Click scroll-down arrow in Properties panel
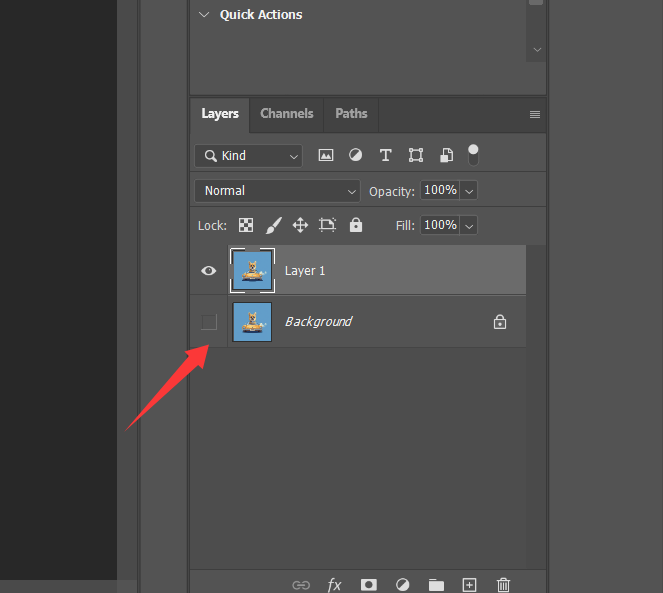Viewport: 663px width, 593px height. tap(537, 50)
